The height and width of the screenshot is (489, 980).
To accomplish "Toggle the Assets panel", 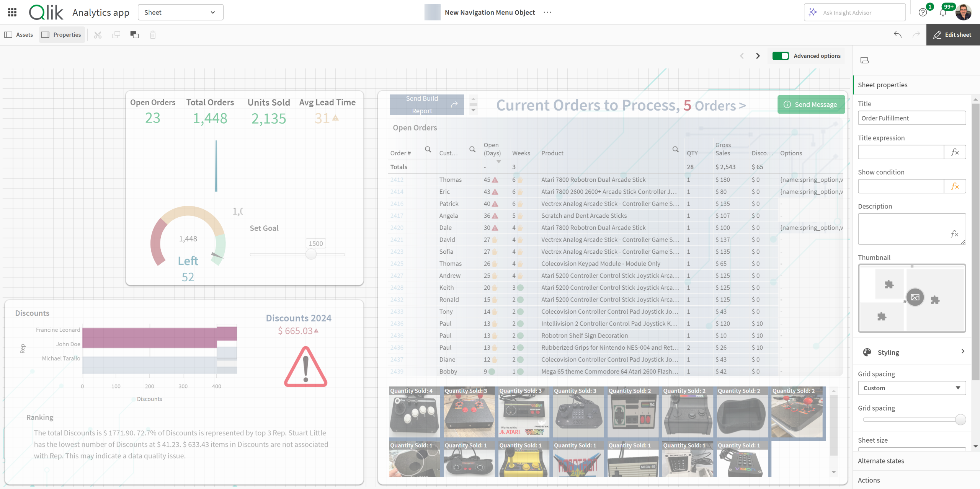I will 19,35.
